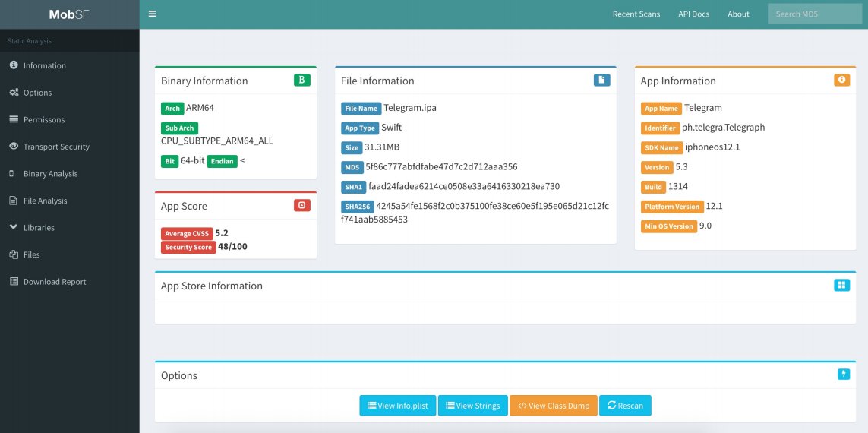
Task: Click the red icon in App Score header
Action: click(x=301, y=205)
